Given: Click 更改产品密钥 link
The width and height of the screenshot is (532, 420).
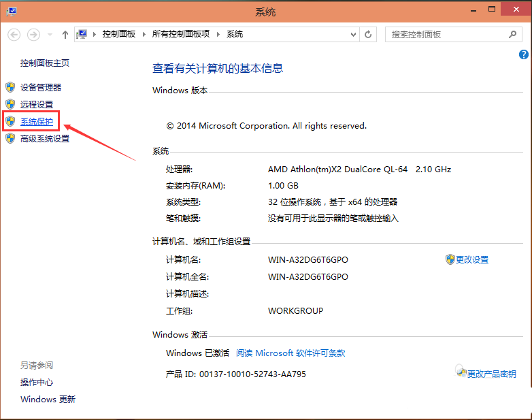Looking at the screenshot, I should (x=492, y=374).
